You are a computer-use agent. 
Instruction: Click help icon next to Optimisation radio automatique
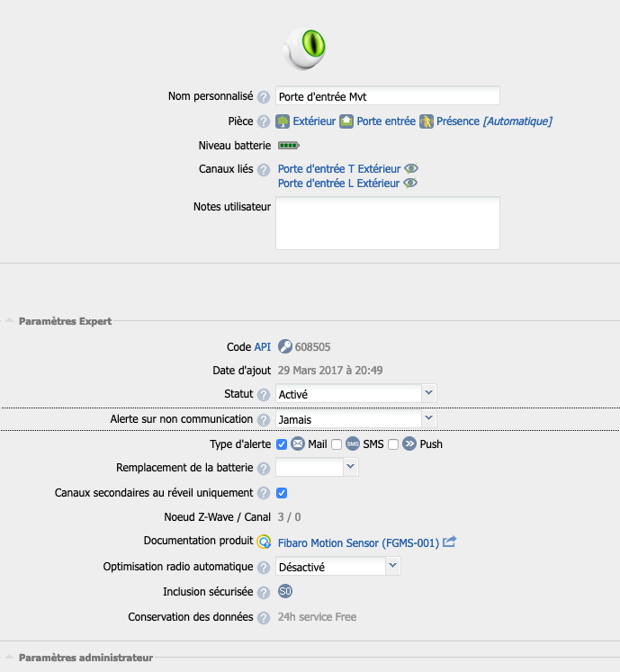(264, 567)
